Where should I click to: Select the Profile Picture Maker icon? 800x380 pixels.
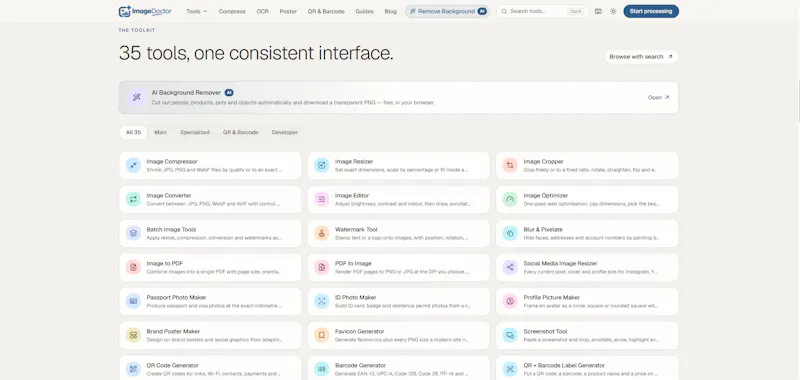(510, 301)
